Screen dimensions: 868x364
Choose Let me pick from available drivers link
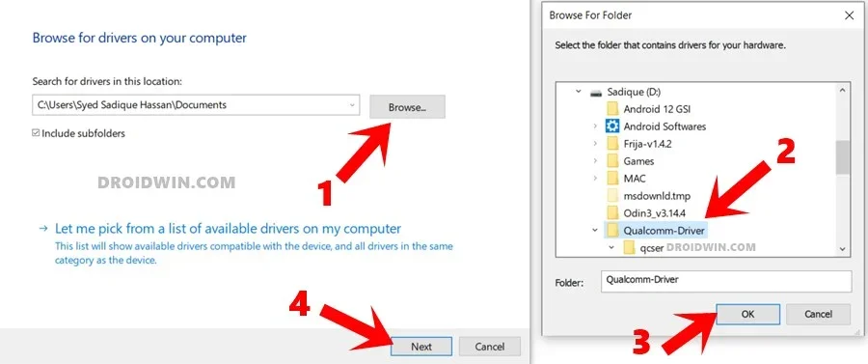[228, 228]
